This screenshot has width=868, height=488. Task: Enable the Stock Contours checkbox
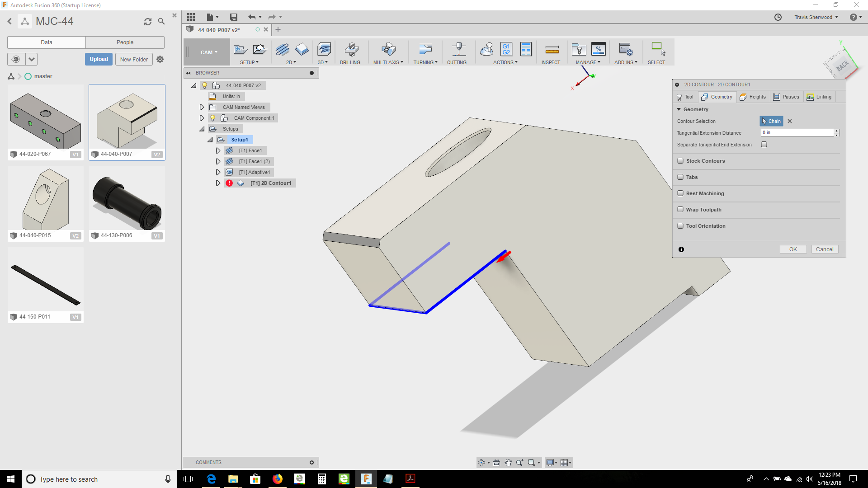680,160
